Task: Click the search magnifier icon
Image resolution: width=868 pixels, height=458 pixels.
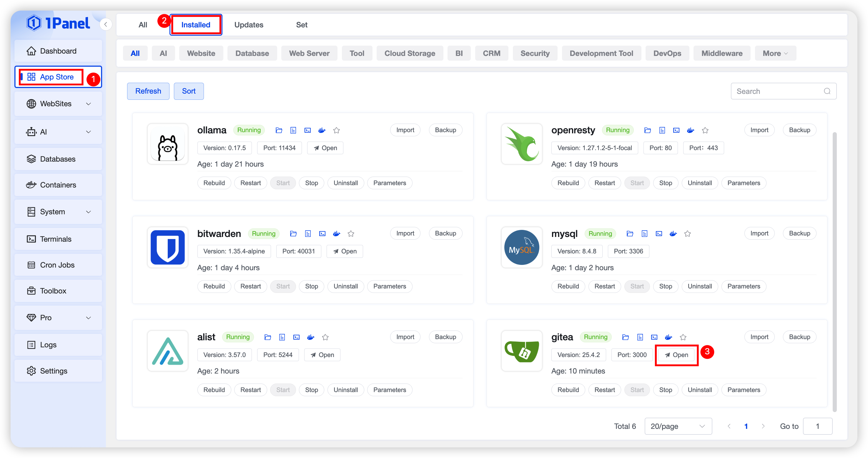Action: tap(827, 91)
